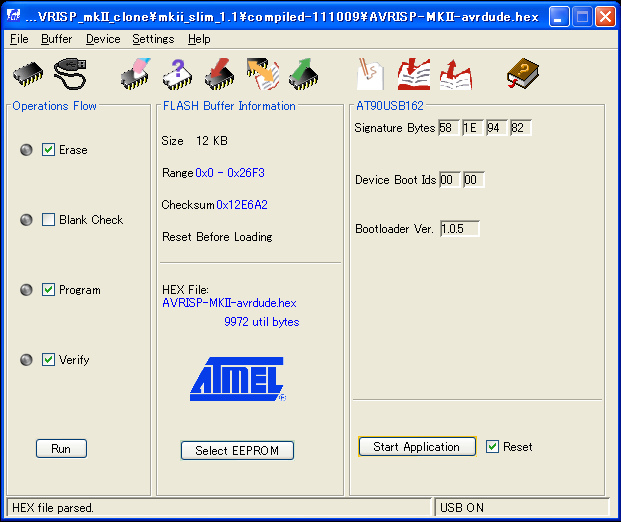Uncheck the Erase operation checkbox
This screenshot has width=621, height=522.
(48, 150)
